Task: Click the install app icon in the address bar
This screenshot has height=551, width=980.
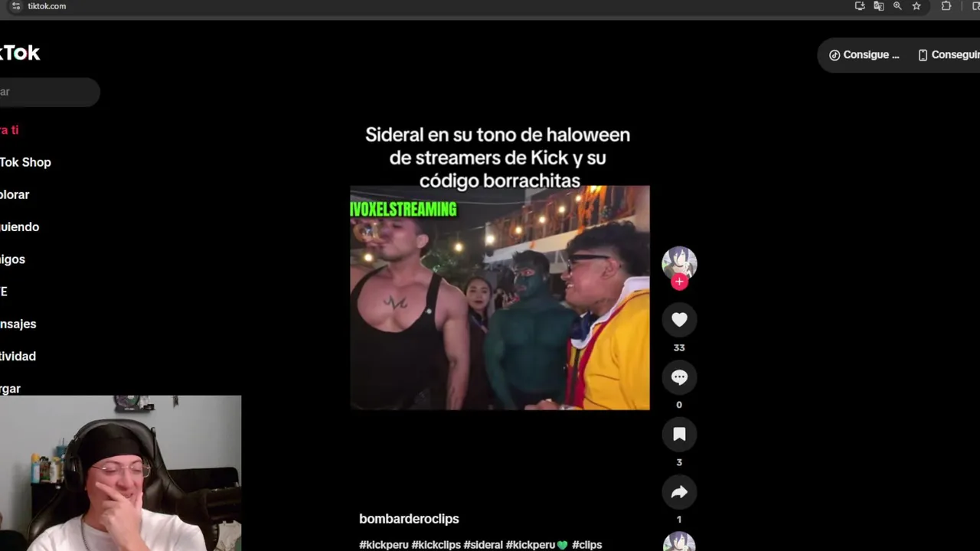Action: [860, 6]
